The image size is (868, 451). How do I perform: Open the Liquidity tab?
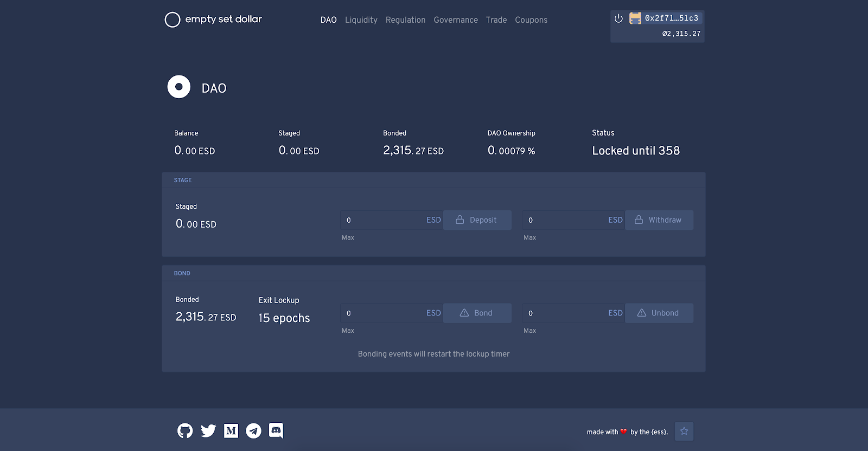[361, 20]
